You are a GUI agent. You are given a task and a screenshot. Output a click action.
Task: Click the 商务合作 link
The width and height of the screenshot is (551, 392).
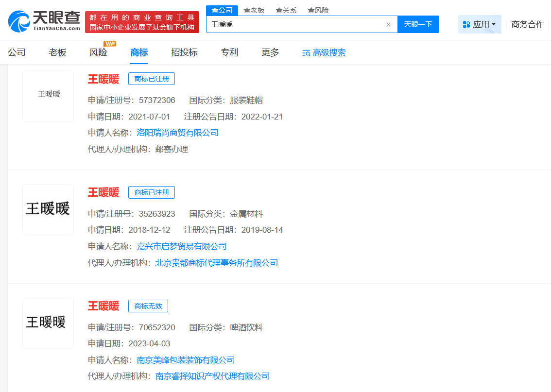point(527,24)
